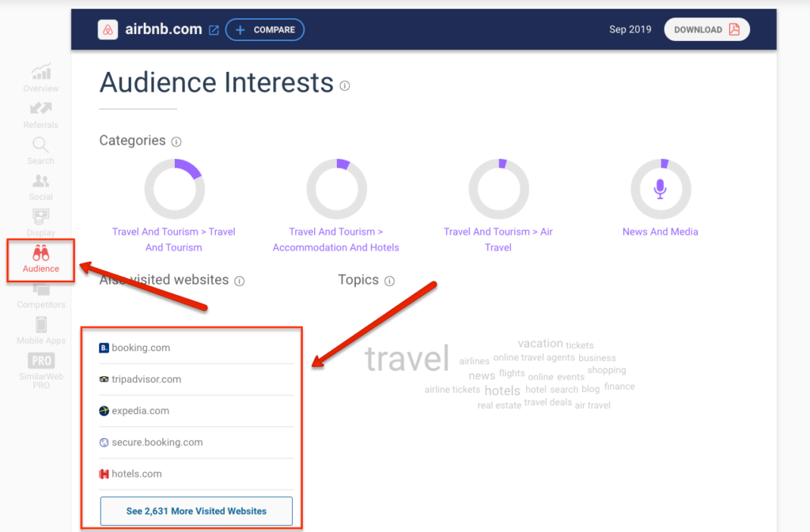Click the 'real estate' topic word
The height and width of the screenshot is (532, 810).
[499, 405]
